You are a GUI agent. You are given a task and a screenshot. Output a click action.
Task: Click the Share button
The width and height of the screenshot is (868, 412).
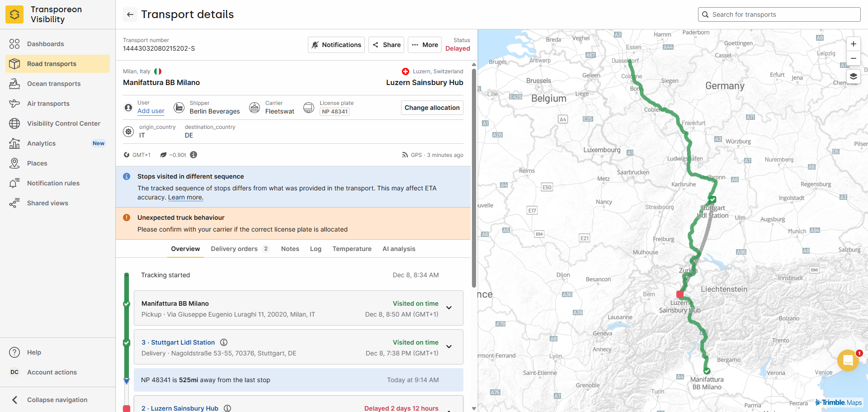(386, 45)
